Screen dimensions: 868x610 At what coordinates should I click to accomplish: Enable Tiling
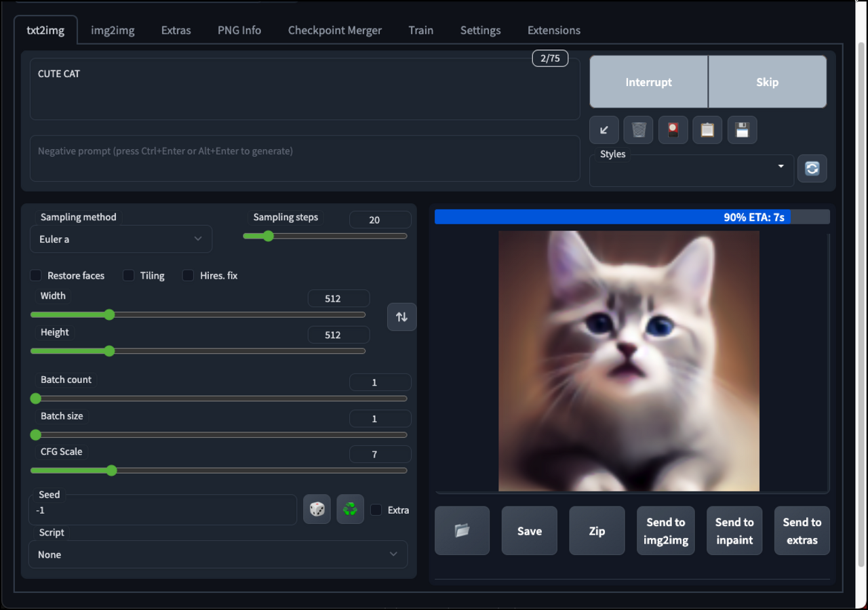[x=128, y=275]
